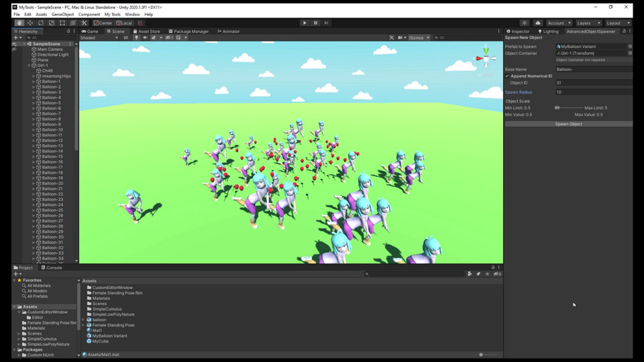Click the Spawn Radius input field
Screen dimensions: 644x362
(x=593, y=92)
